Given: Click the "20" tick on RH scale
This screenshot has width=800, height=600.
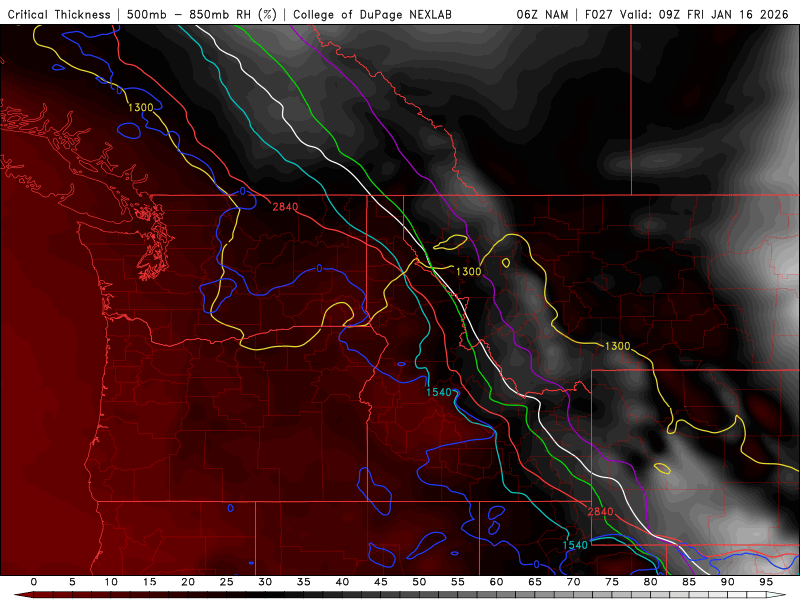Looking at the screenshot, I should coord(188,582).
